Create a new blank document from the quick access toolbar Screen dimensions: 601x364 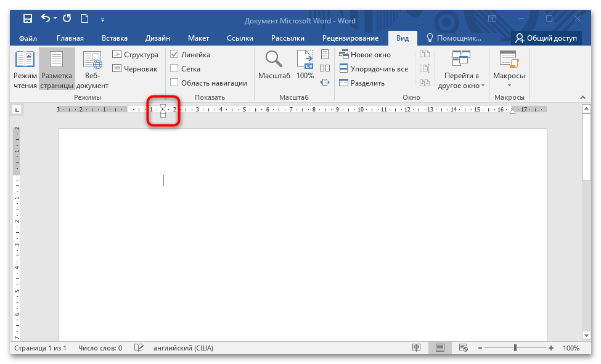pyautogui.click(x=84, y=18)
